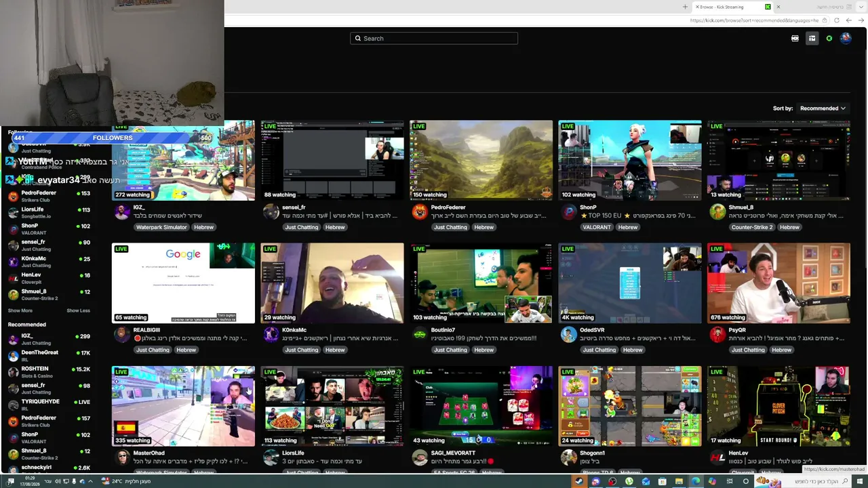Open ROSHTEIN in the Recommended sidebar list
This screenshot has height=488, width=868.
[x=49, y=371]
